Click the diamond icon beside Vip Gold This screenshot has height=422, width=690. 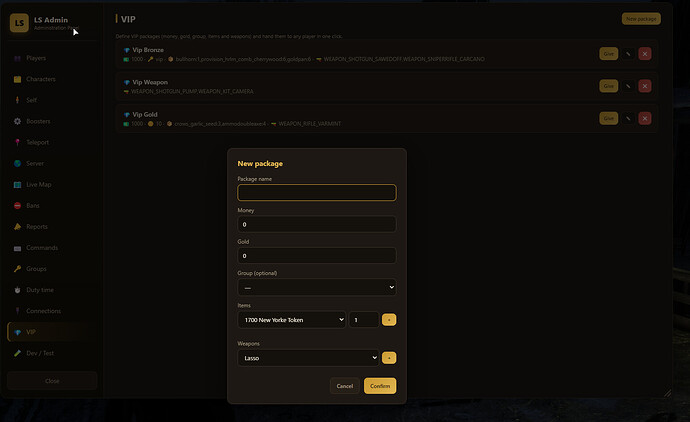coord(127,114)
